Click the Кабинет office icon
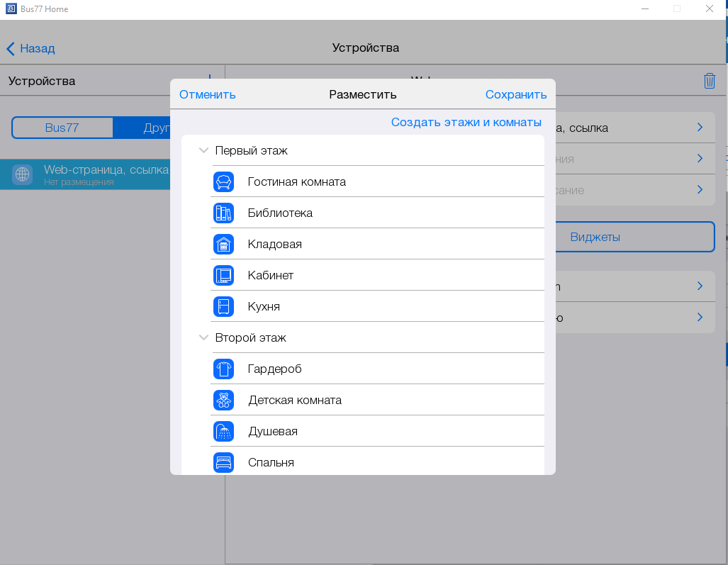The width and height of the screenshot is (728, 565). pos(223,276)
